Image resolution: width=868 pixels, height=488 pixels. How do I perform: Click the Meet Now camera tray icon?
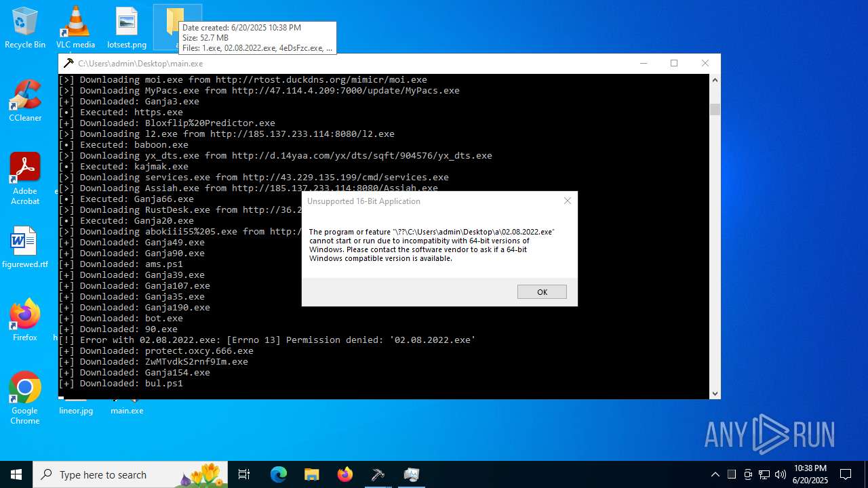tap(748, 474)
